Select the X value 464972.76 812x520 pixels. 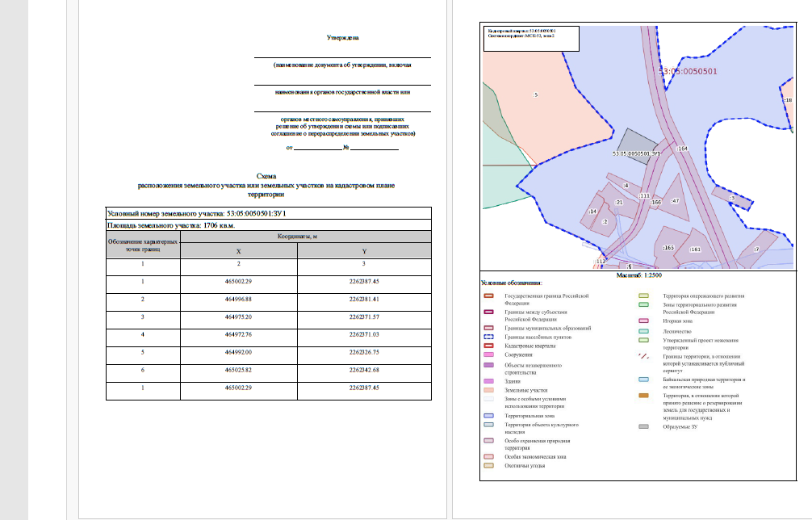pos(238,334)
